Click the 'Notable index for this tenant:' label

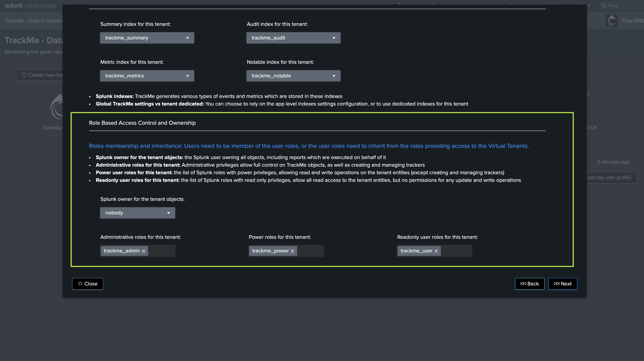click(280, 62)
